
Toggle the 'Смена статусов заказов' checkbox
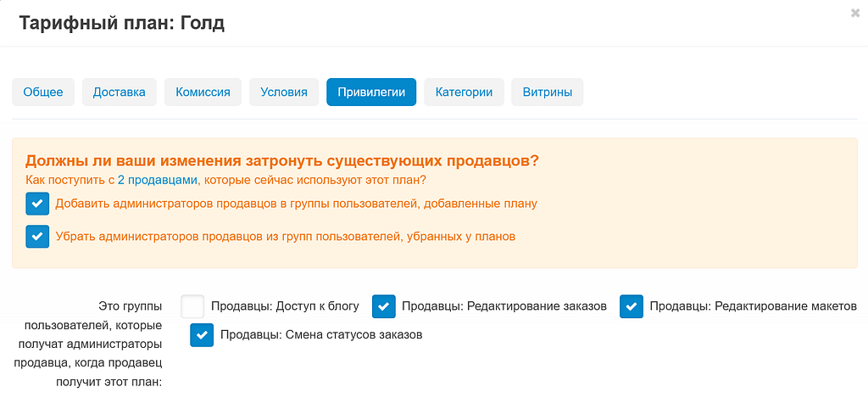tap(202, 335)
